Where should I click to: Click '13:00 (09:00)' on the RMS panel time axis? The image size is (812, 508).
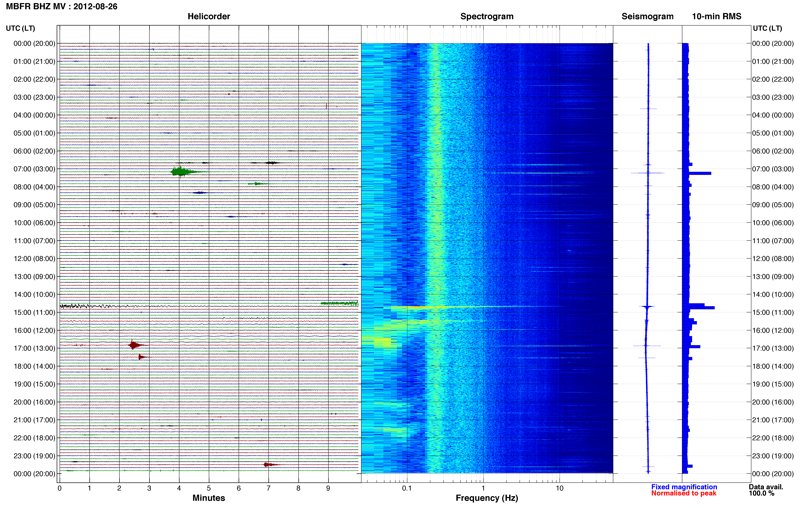pyautogui.click(x=773, y=277)
